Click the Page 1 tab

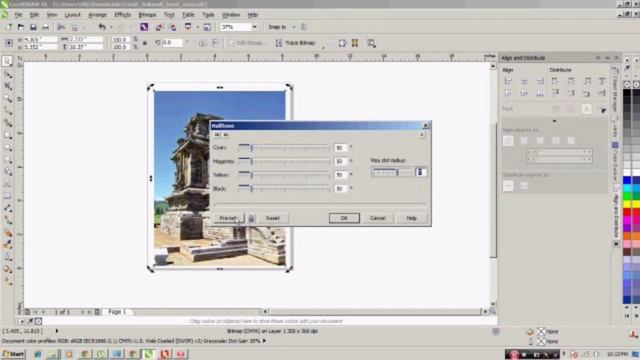pos(117,312)
